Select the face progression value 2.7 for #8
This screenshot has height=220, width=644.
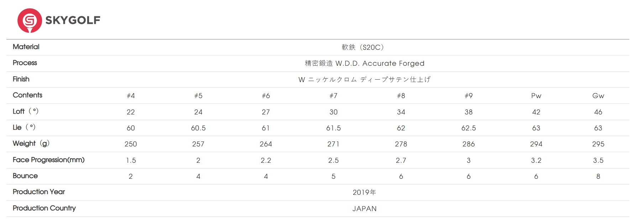[401, 160]
